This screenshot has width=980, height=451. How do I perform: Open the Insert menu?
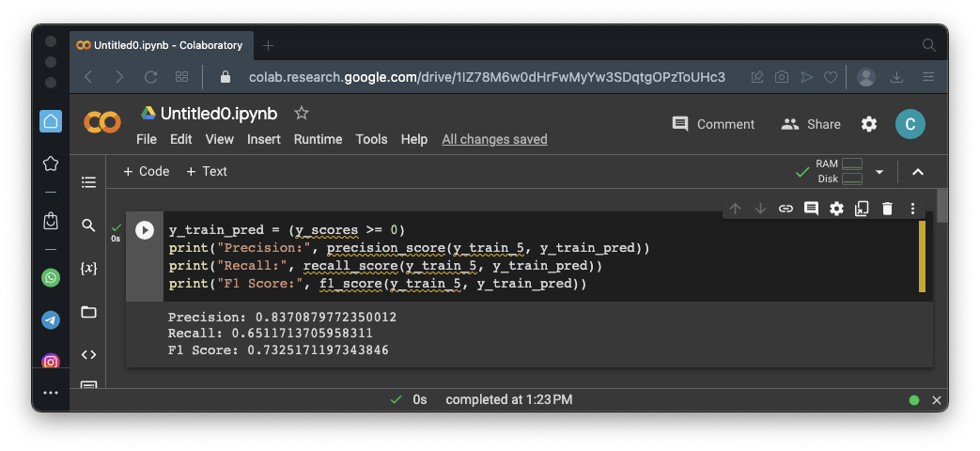point(264,139)
